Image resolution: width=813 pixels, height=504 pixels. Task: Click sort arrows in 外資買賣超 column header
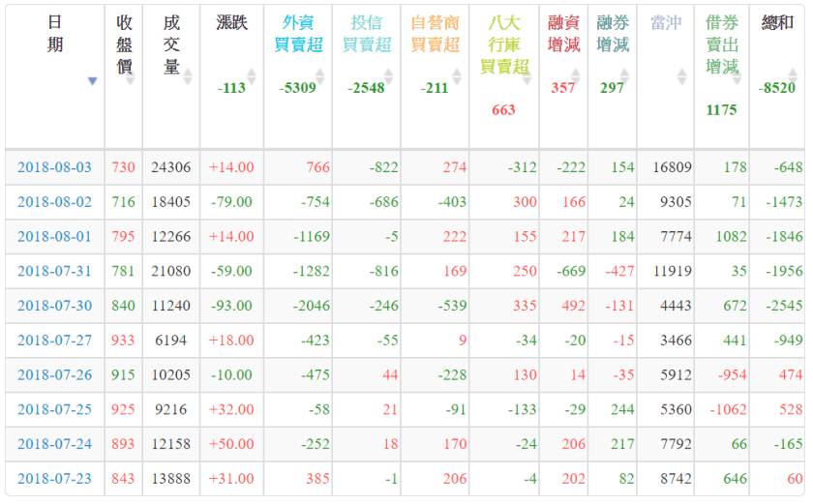pyautogui.click(x=320, y=75)
